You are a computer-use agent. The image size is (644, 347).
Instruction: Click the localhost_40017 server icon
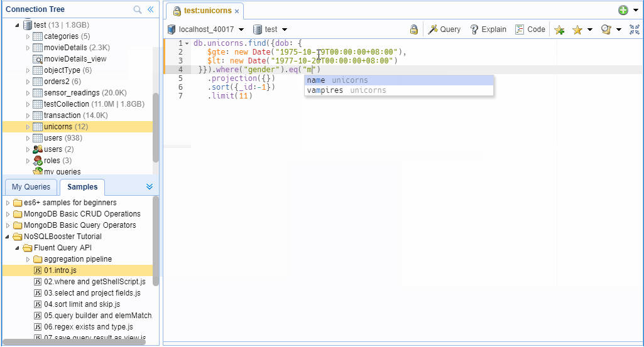172,29
